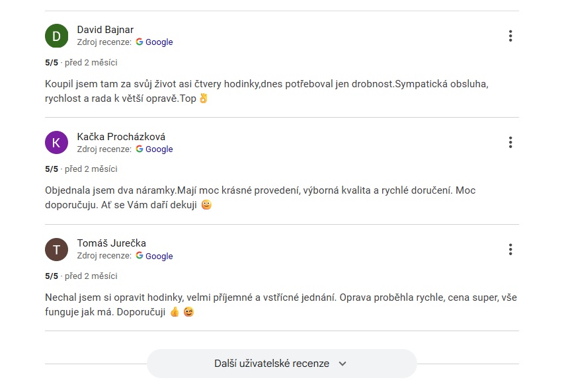566x392 pixels.
Task: Click the chevron arrow inside the reviews button
Action: [342, 364]
